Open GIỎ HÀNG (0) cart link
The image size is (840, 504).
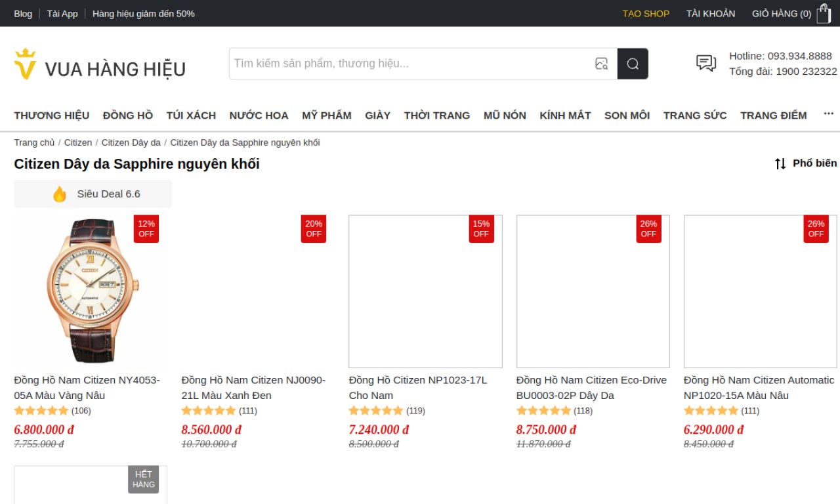tap(782, 13)
